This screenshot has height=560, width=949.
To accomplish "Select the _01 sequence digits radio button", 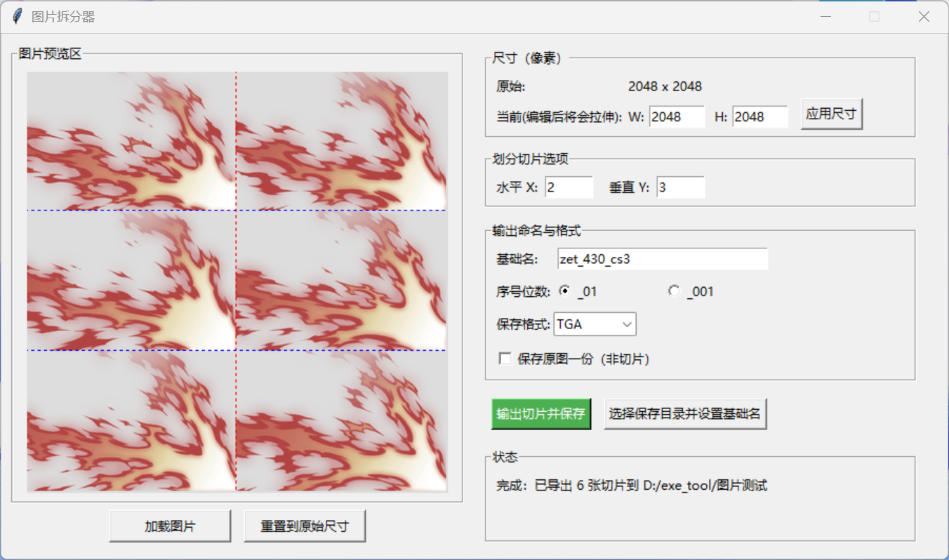I will pos(564,291).
